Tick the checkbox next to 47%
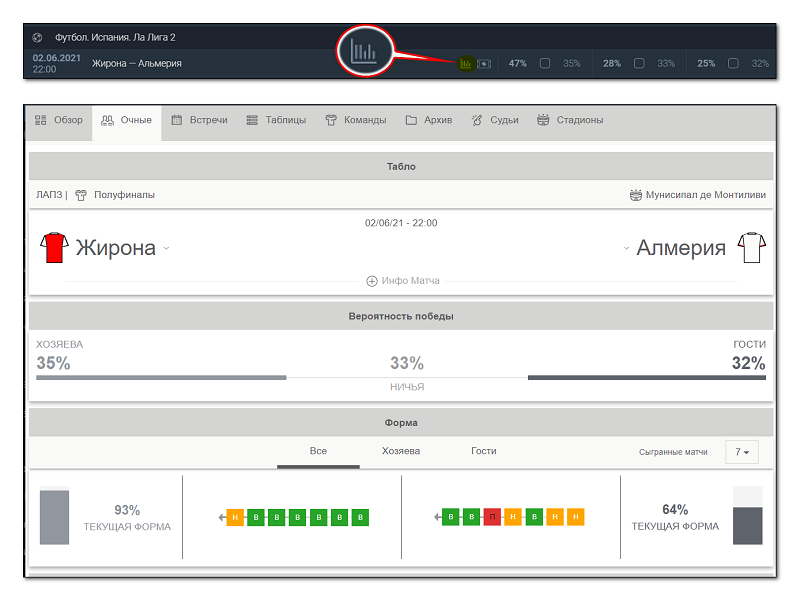The height and width of the screenshot is (601, 800). tap(545, 64)
